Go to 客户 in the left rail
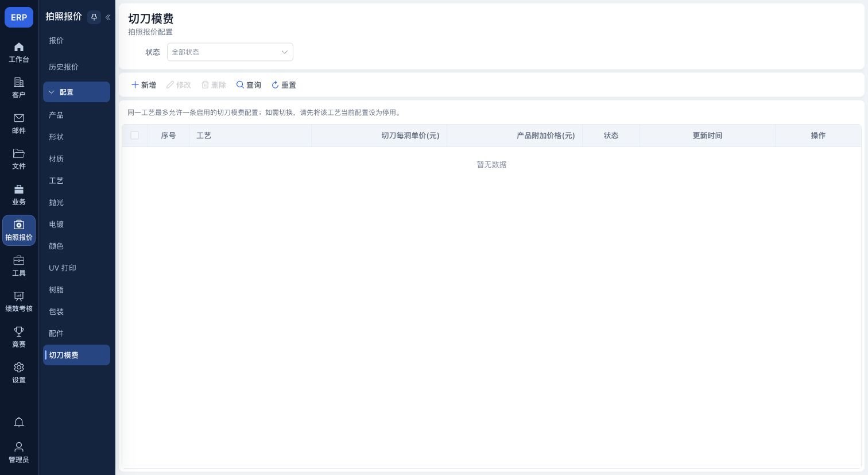The image size is (868, 475). 19,88
